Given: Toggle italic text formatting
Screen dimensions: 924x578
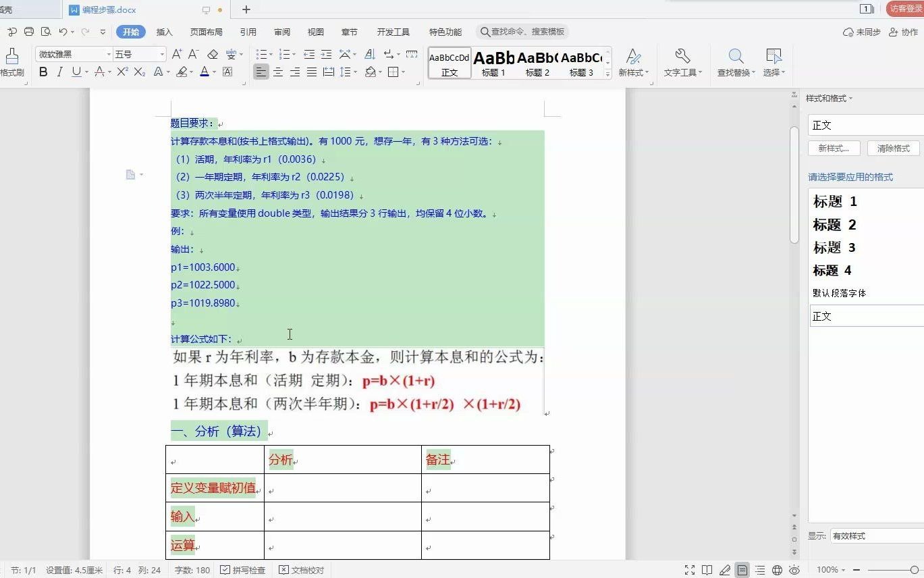Looking at the screenshot, I should [x=59, y=72].
